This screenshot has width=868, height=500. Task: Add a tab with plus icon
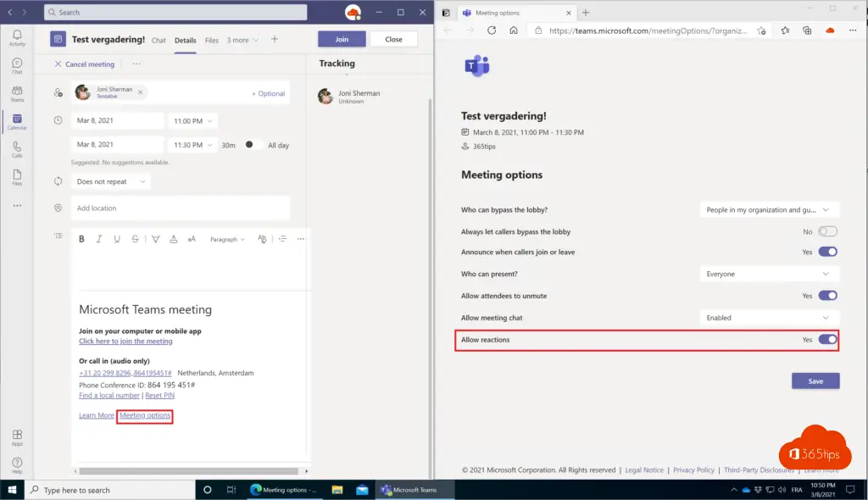pyautogui.click(x=274, y=39)
